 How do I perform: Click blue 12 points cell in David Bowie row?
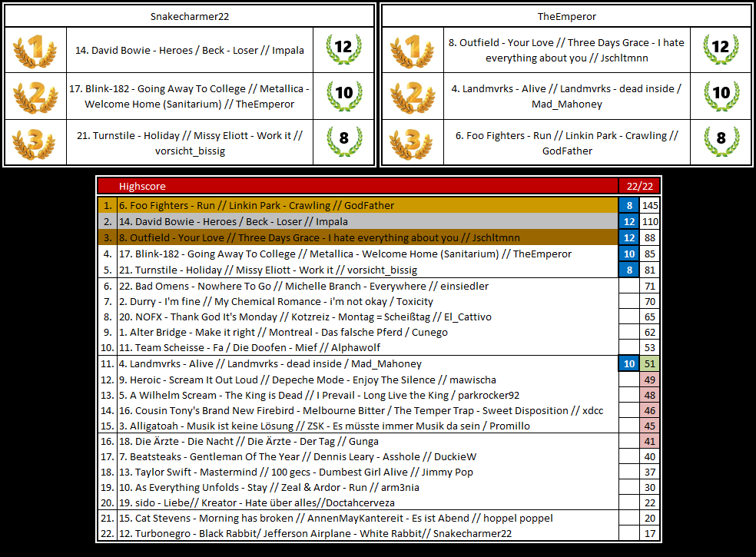629,221
